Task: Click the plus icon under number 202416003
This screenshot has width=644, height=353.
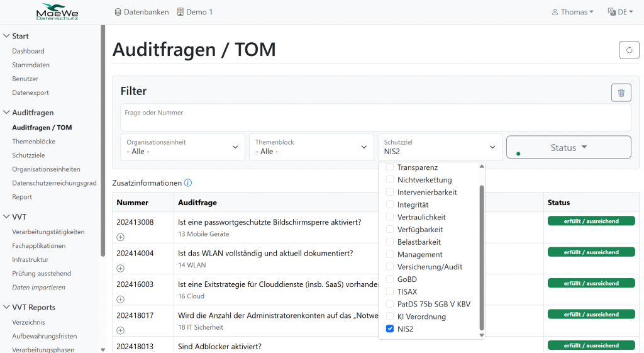Action: coord(121,299)
